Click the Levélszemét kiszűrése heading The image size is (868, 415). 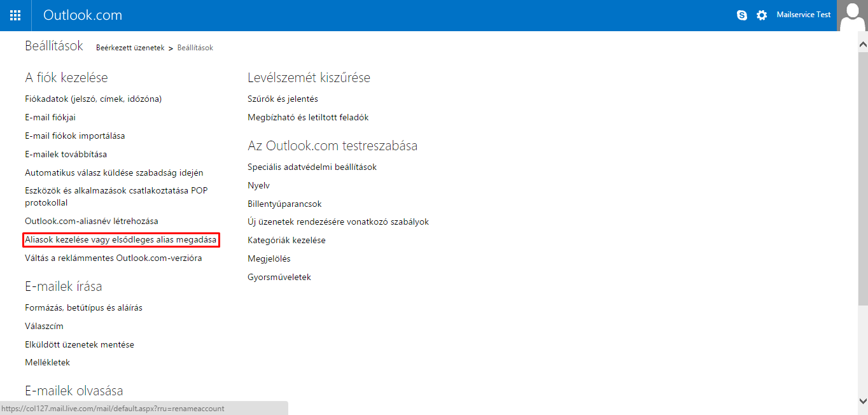pyautogui.click(x=309, y=78)
